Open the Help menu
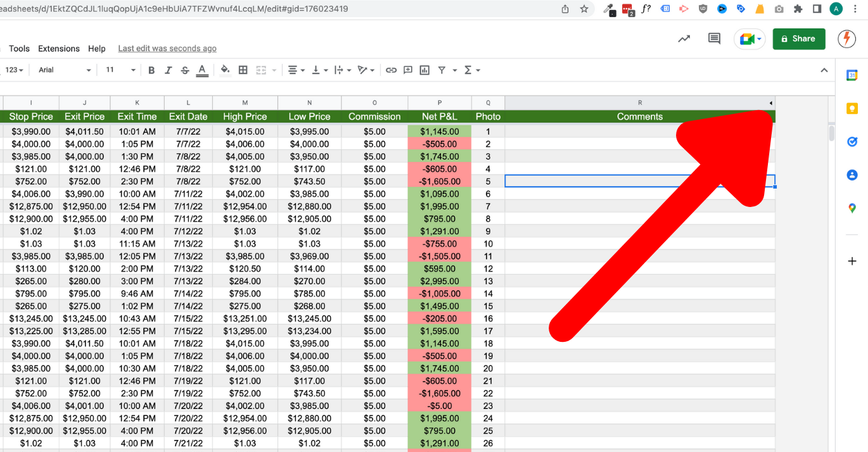Screen dimensions: 868x452 [x=97, y=49]
